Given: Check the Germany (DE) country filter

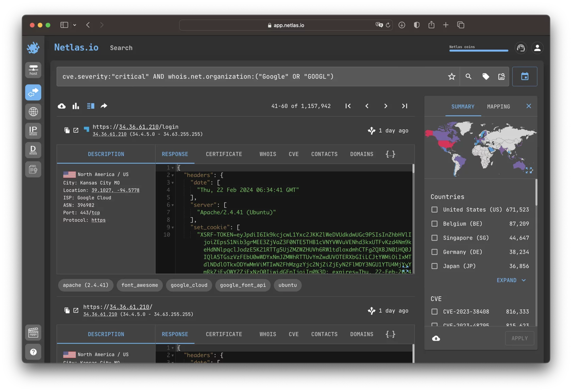Looking at the screenshot, I should 435,252.
